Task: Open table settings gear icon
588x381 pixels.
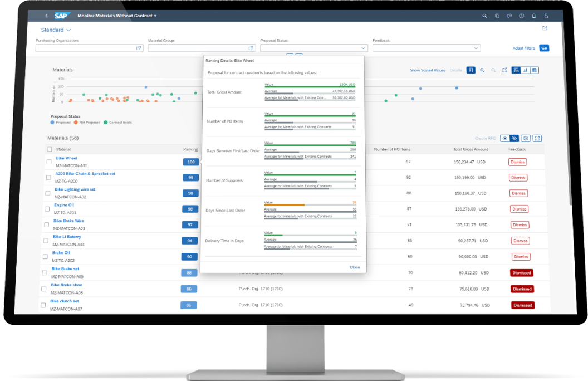Action: [x=526, y=138]
